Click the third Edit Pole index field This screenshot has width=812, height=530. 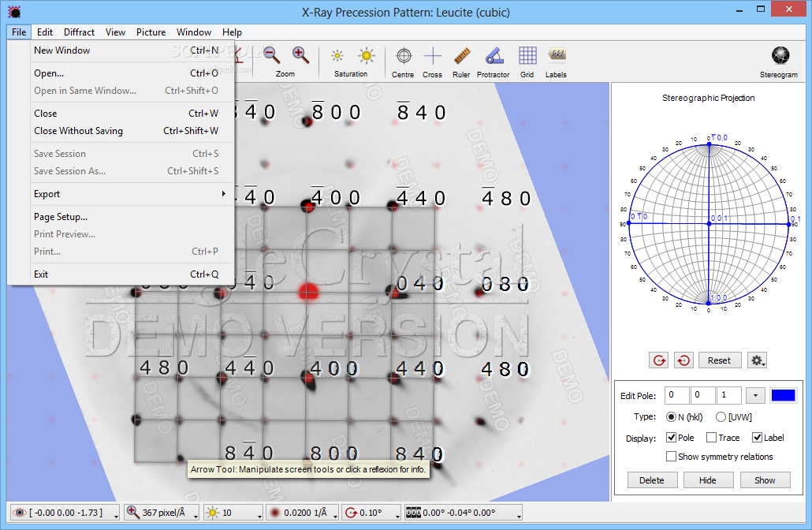click(x=729, y=395)
